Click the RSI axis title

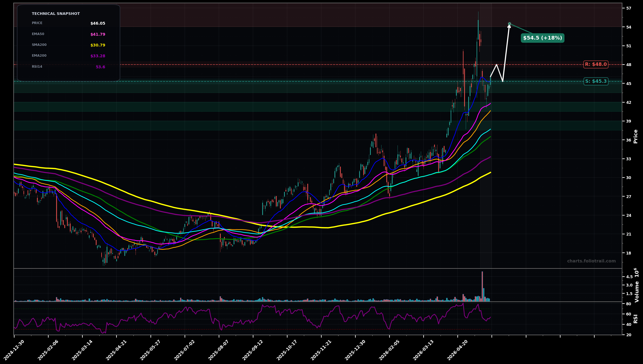[x=636, y=319]
